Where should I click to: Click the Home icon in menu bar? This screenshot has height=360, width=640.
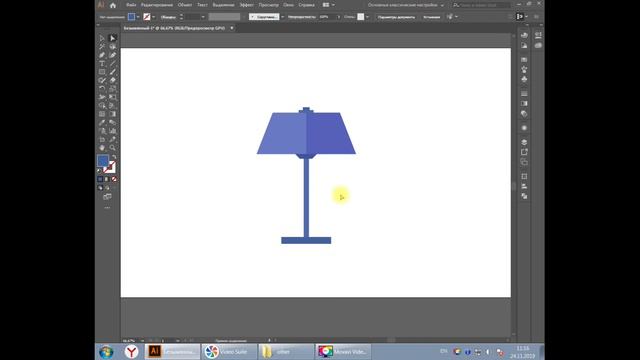click(113, 5)
